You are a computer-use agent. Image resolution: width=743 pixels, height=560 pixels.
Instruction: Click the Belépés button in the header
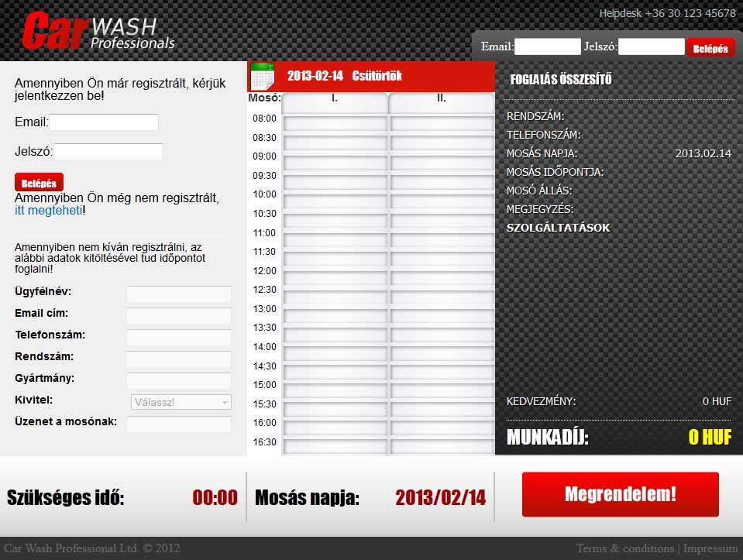click(x=710, y=48)
